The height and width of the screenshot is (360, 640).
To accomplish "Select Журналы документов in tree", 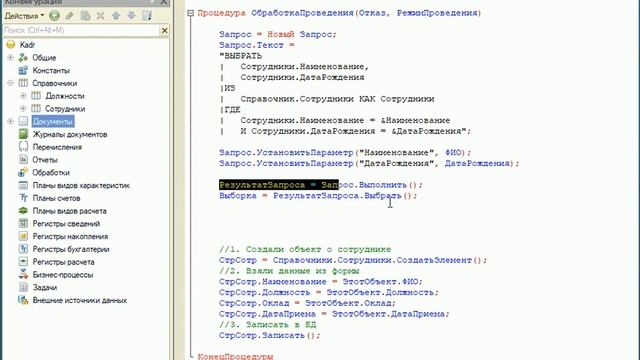I will click(x=70, y=134).
